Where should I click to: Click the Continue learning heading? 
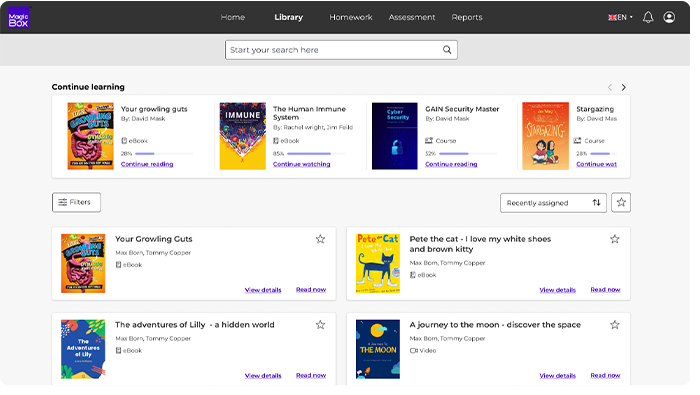click(88, 87)
